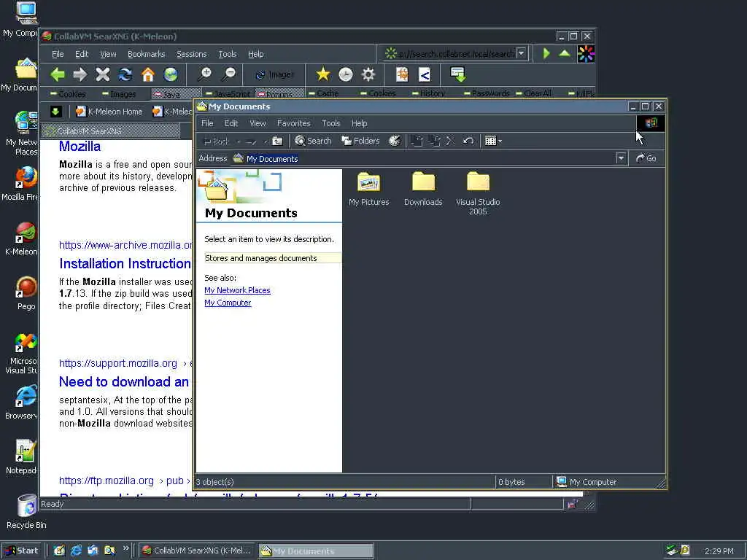Click the green Up triangle next to K-Meleon URL bar

(x=565, y=53)
